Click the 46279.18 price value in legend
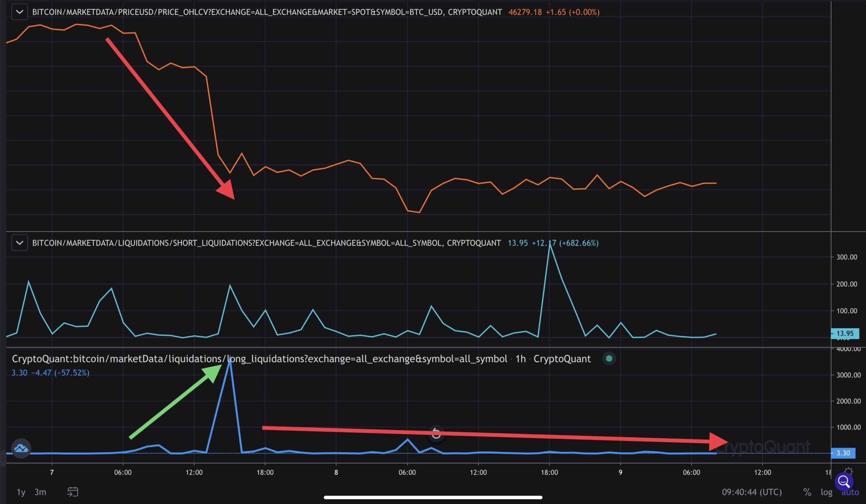Screen dimensions: 866x504 [x=525, y=12]
